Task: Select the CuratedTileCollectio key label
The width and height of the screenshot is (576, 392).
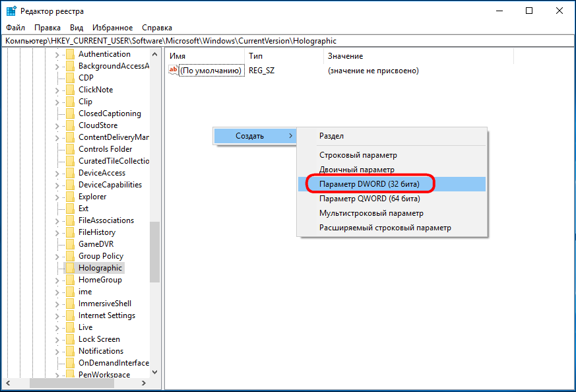Action: 113,161
